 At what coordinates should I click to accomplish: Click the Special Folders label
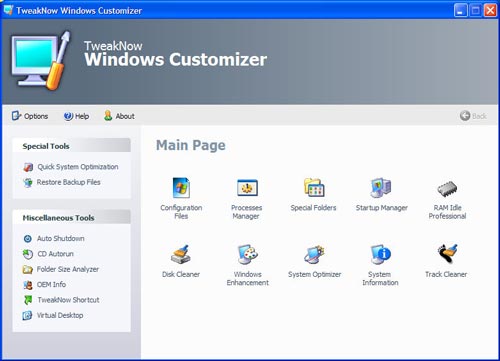click(313, 208)
